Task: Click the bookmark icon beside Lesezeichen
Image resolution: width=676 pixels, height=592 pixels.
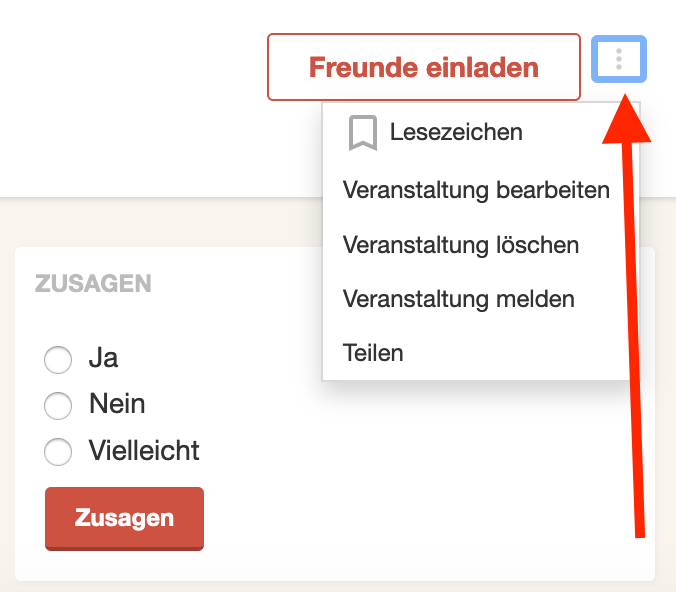Action: 362,132
